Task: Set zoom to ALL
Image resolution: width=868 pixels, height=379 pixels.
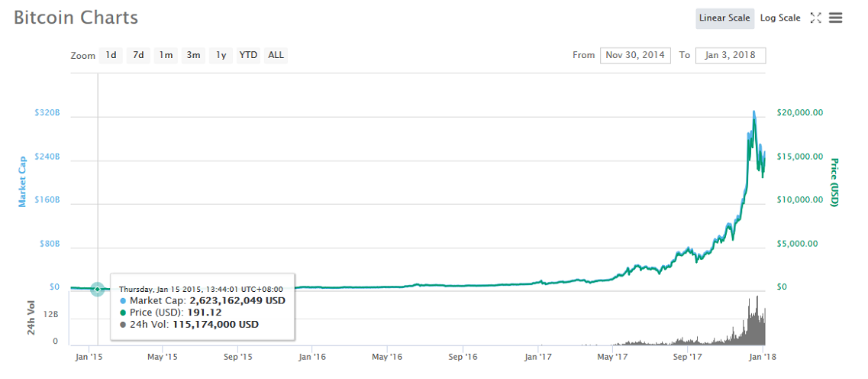Action: [276, 56]
